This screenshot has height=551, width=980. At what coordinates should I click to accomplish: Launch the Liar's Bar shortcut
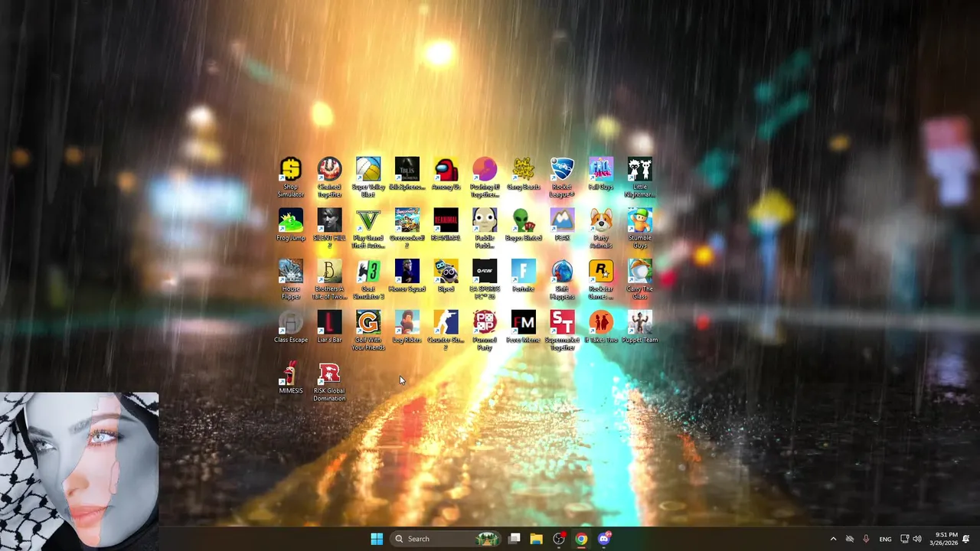pyautogui.click(x=329, y=327)
